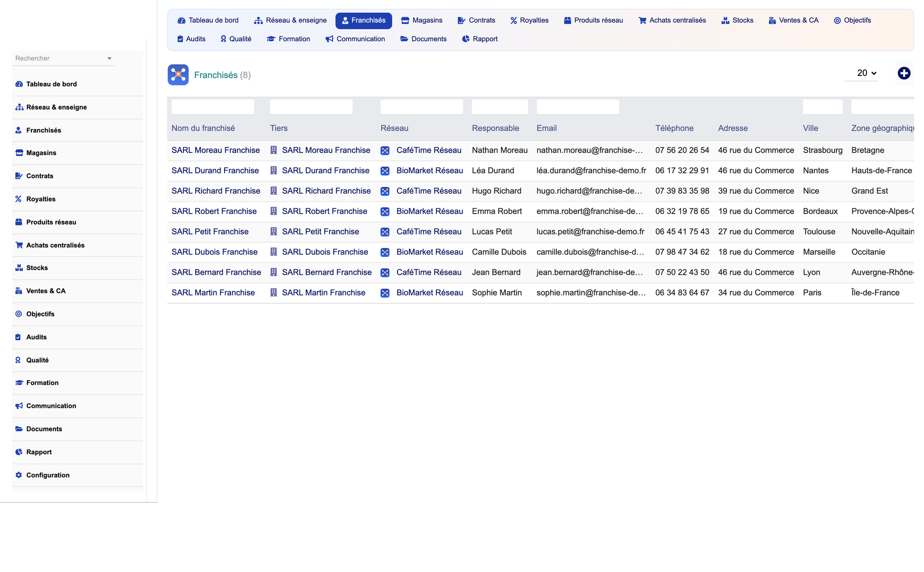Open Audits in the left sidebar
The image size is (924, 572).
(x=77, y=337)
